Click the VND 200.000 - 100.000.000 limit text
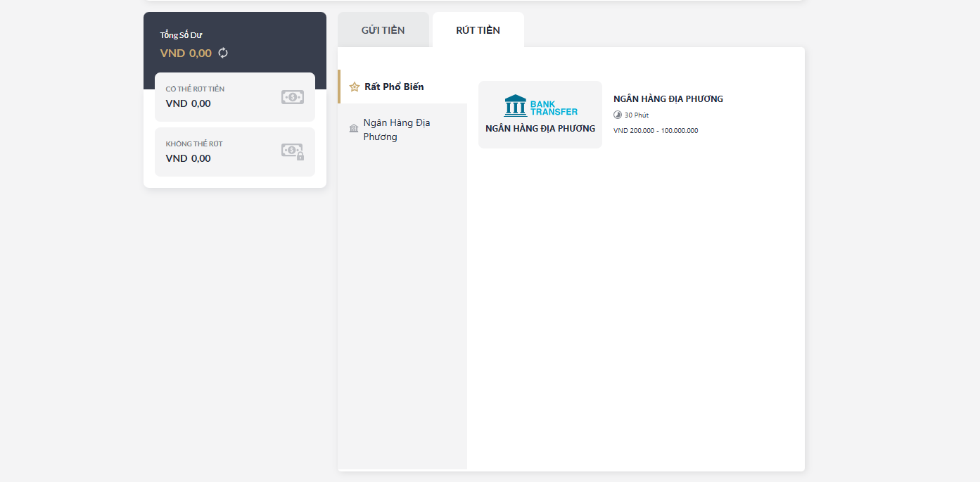The width and height of the screenshot is (980, 482). pos(656,131)
